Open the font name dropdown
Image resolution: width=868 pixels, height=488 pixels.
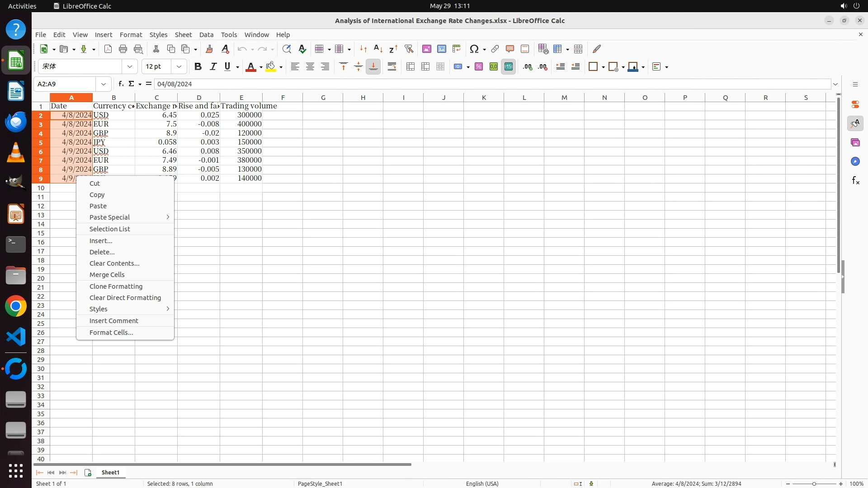(130, 67)
